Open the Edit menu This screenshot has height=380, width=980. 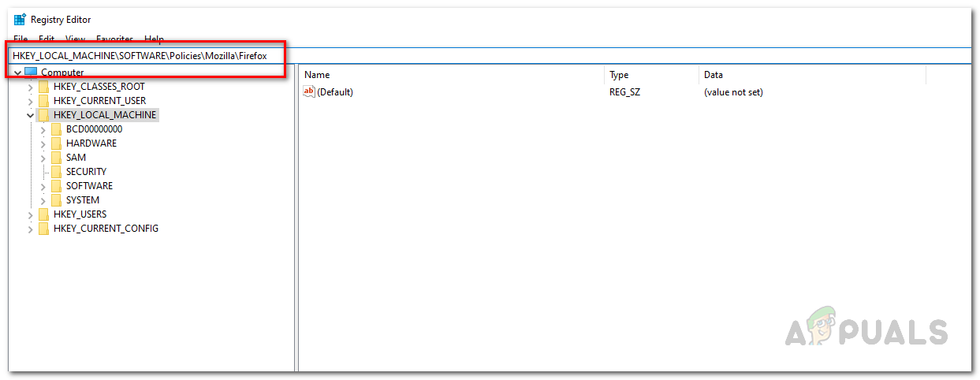[47, 39]
